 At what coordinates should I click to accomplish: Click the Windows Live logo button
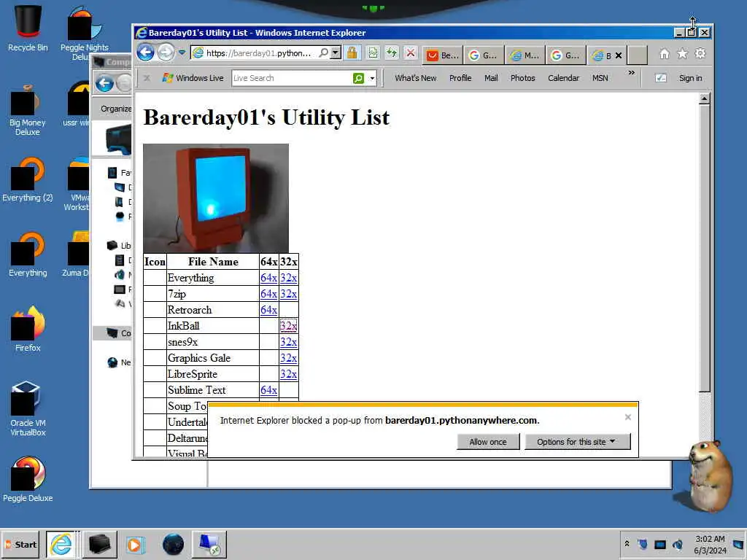point(193,78)
